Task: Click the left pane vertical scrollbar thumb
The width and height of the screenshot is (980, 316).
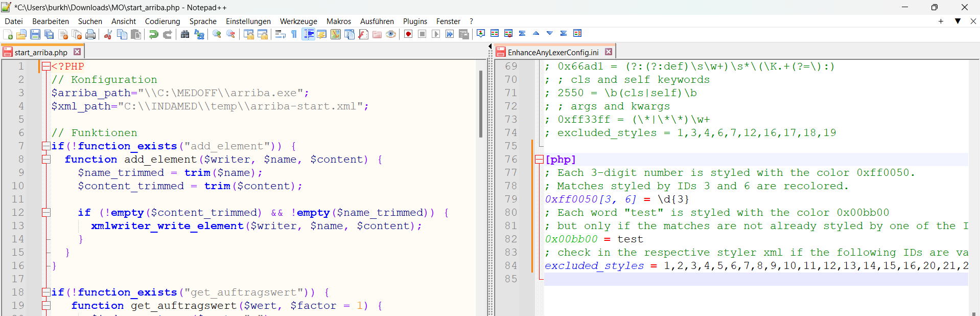Action: coord(480,104)
